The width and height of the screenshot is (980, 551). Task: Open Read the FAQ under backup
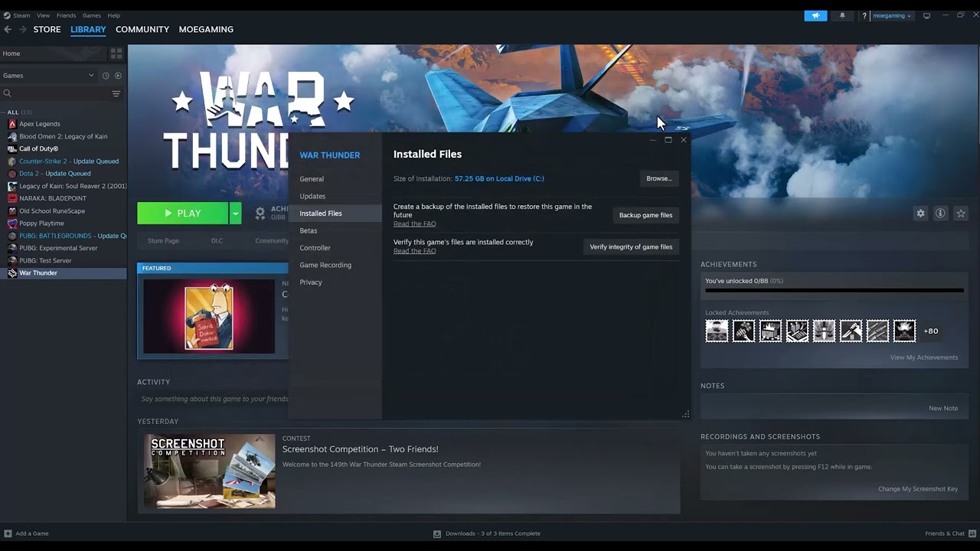[x=414, y=223]
